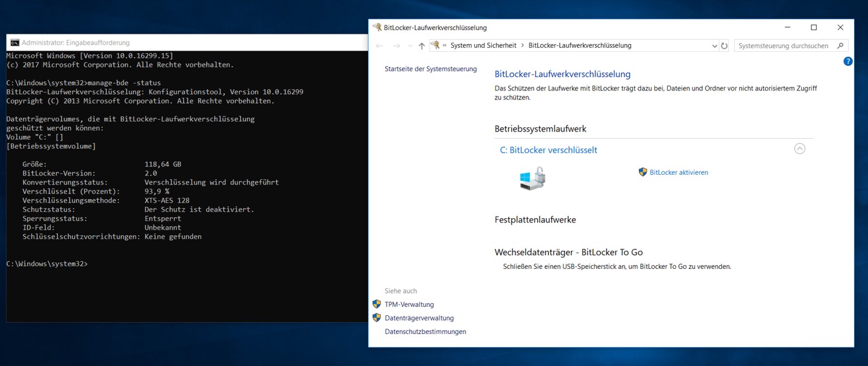
Task: Open the Datenträgerverwaltung link
Action: pyautogui.click(x=419, y=318)
